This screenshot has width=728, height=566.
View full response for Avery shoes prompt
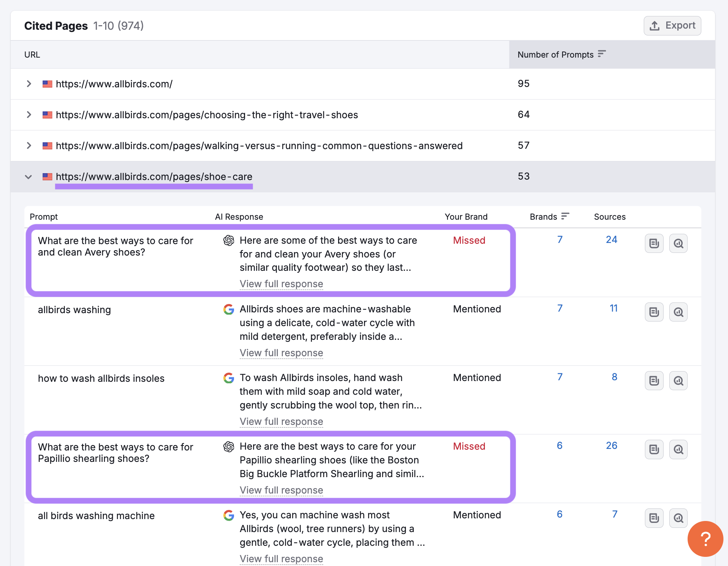click(281, 284)
